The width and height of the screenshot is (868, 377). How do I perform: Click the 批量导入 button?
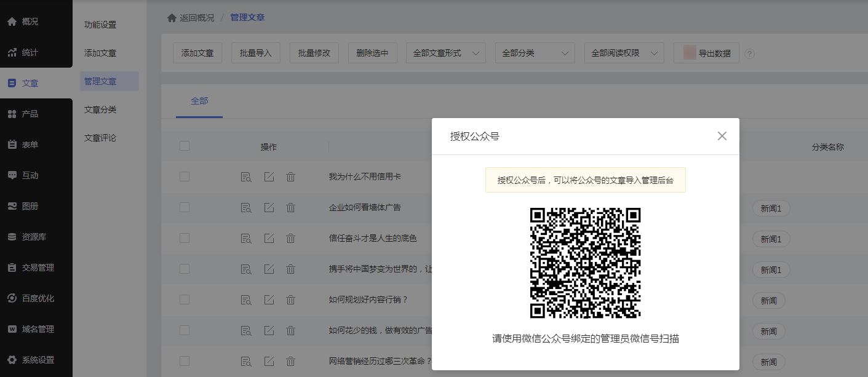point(256,53)
